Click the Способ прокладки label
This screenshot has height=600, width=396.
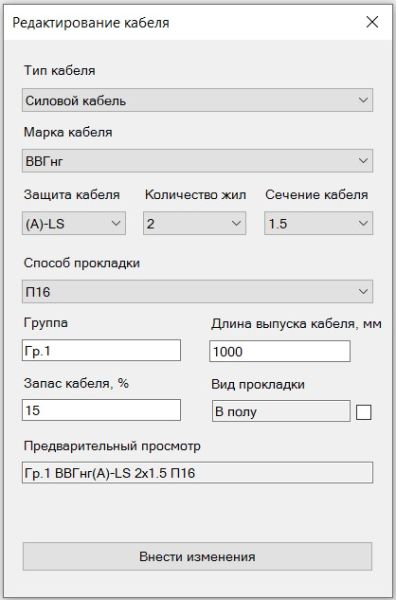tap(82, 263)
